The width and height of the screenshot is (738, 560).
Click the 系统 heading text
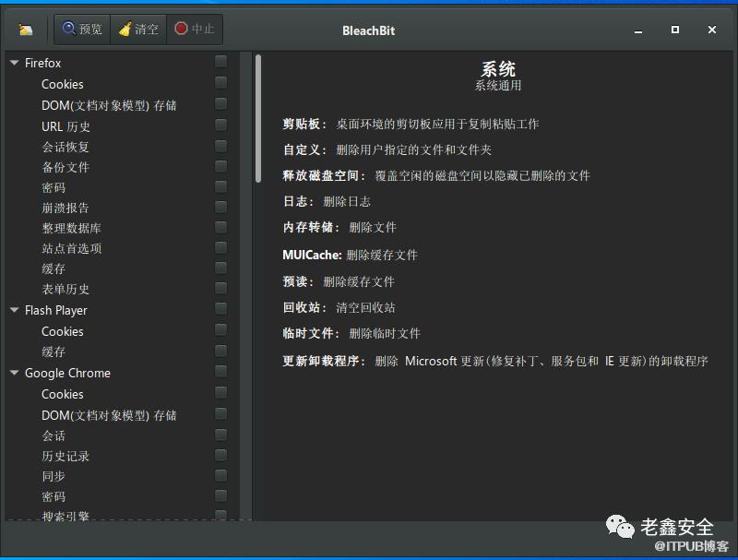(498, 69)
